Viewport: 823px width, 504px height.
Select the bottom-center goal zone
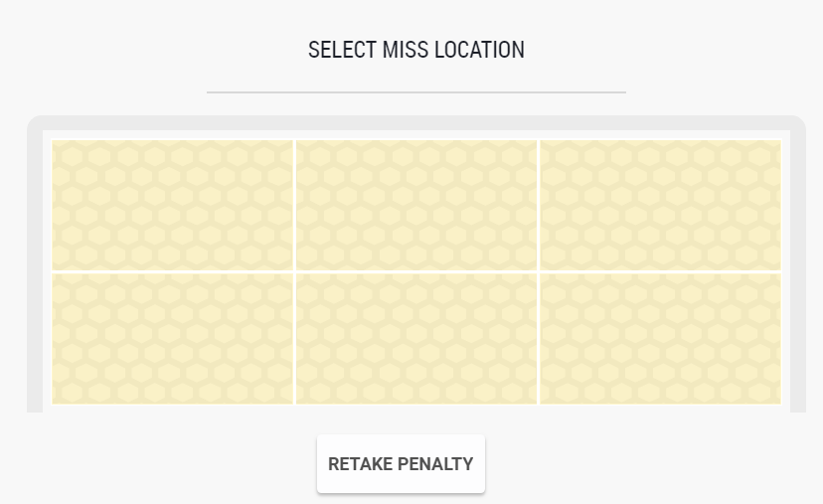[416, 338]
